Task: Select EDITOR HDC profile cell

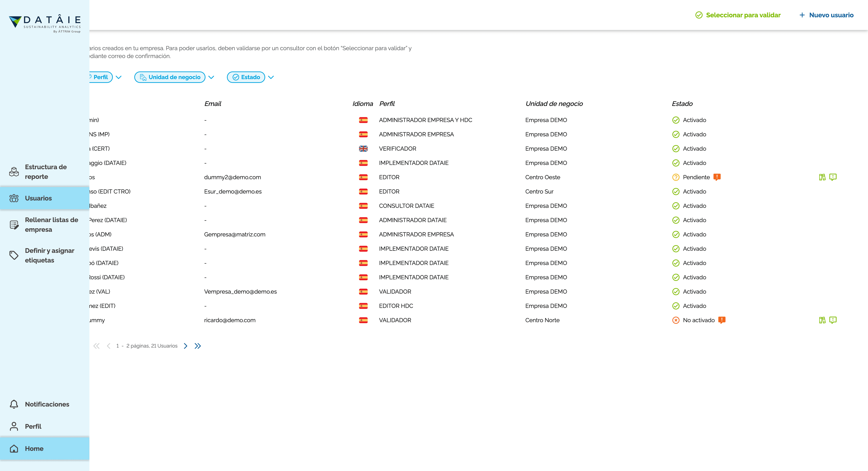Action: click(x=396, y=306)
